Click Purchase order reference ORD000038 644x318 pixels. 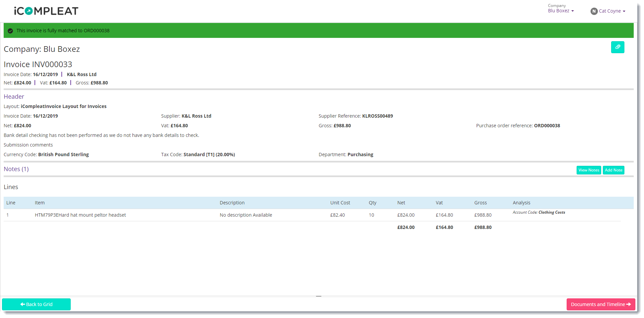pyautogui.click(x=518, y=126)
